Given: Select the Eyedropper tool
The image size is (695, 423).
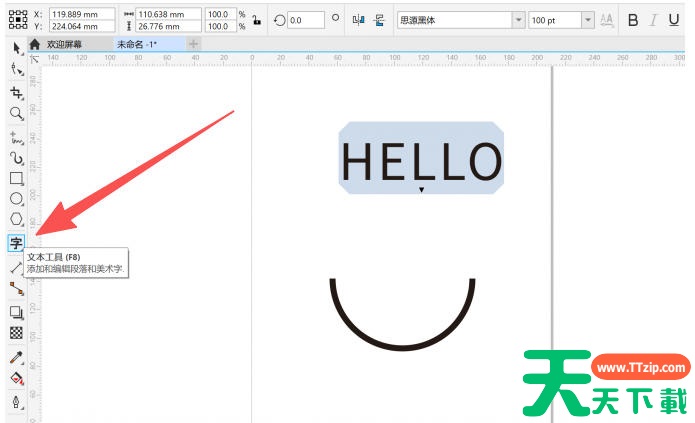Looking at the screenshot, I should [16, 357].
